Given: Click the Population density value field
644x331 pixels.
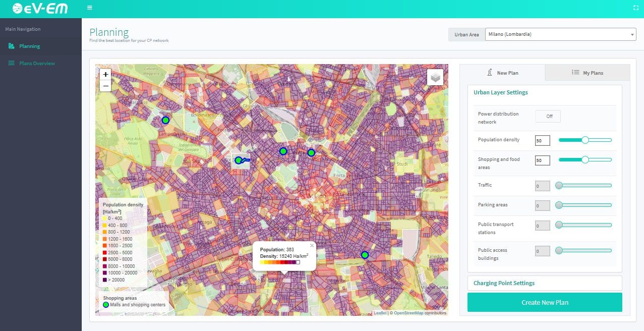Looking at the screenshot, I should [x=542, y=140].
